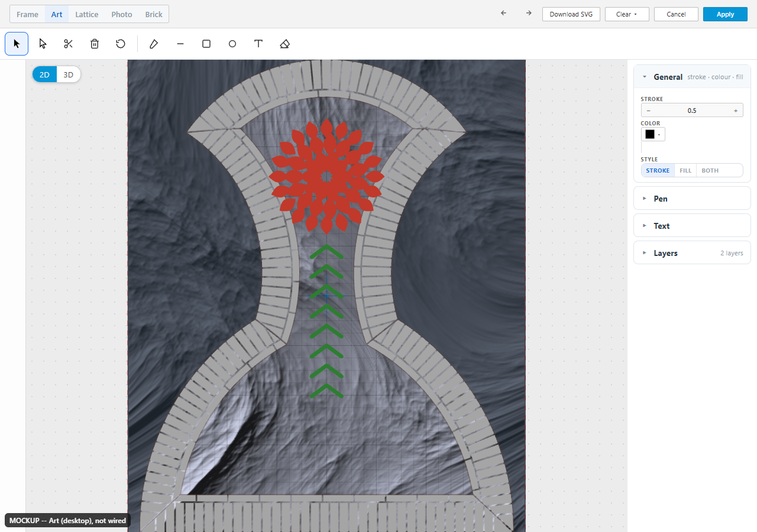Viewport: 757px width, 532px height.
Task: Collapse the General panel
Action: click(692, 77)
